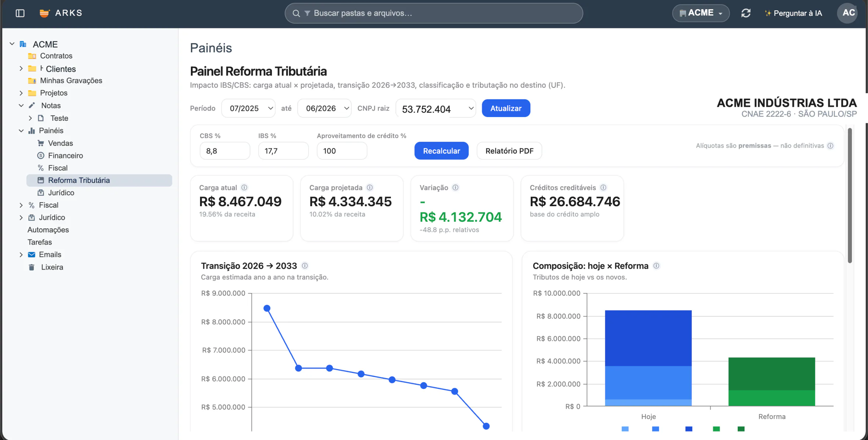Click the CBS % input field

point(225,151)
